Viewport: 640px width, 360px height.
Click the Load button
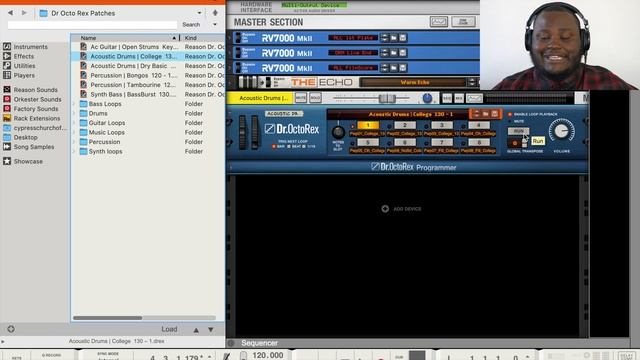tap(169, 329)
